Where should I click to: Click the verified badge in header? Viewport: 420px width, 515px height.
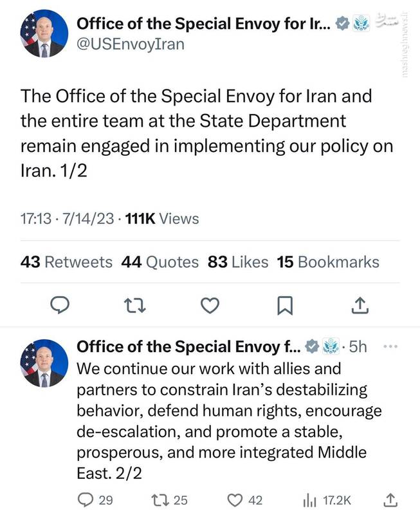343,24
